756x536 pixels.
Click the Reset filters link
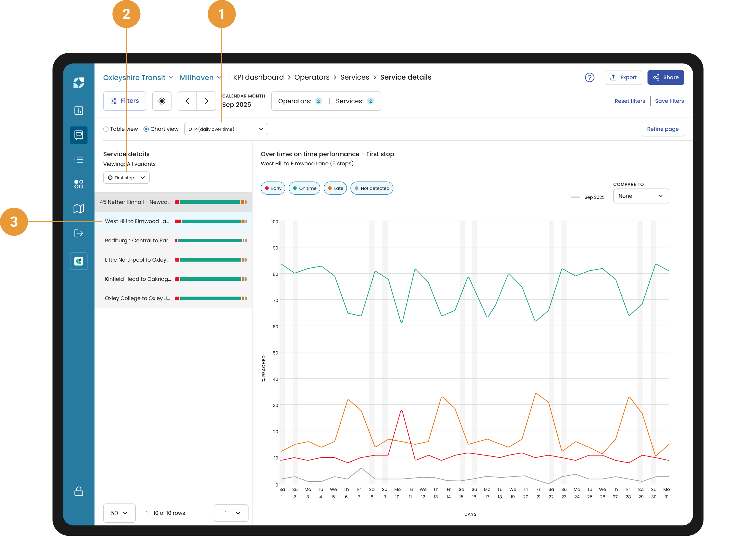(x=629, y=101)
